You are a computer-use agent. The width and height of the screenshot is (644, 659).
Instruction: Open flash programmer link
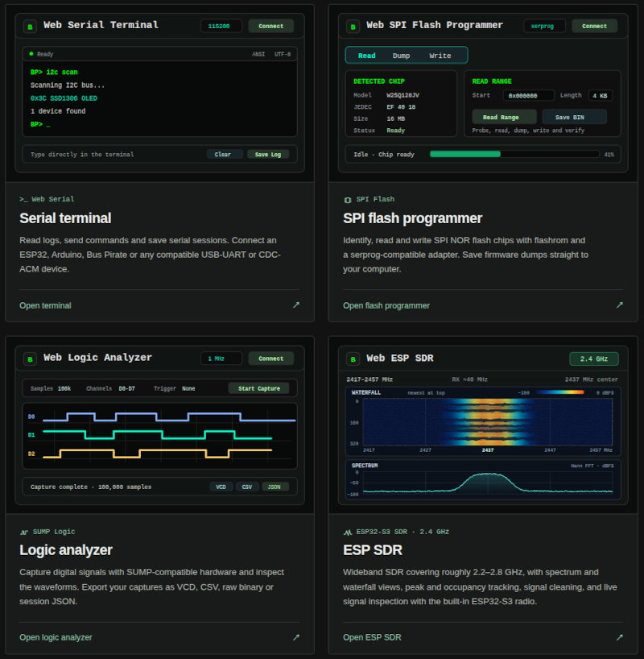(x=386, y=305)
